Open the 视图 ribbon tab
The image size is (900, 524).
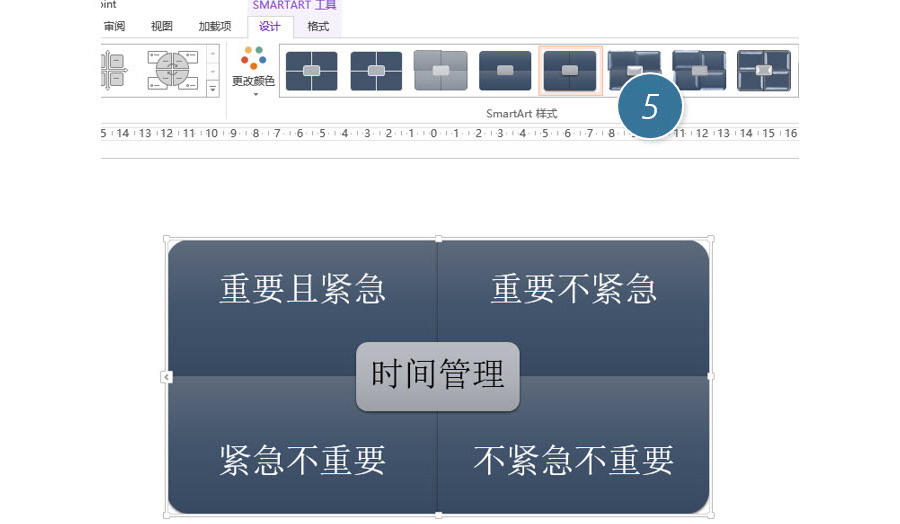click(161, 26)
